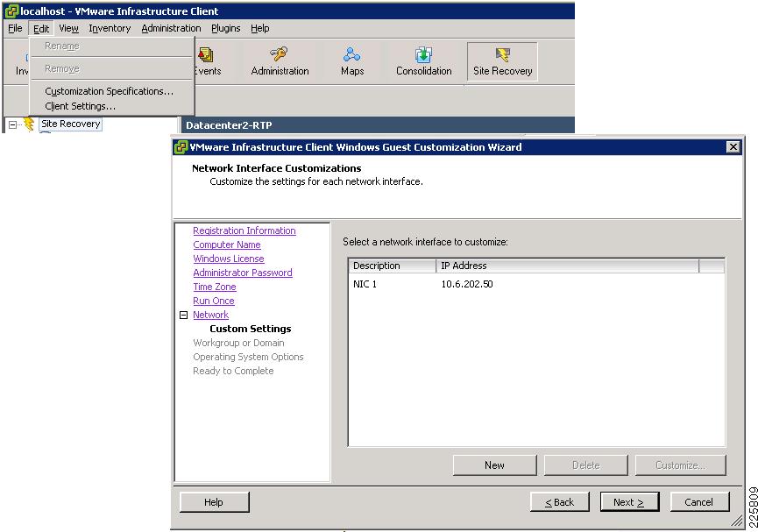Open the Help menu in menu bar

(x=259, y=28)
